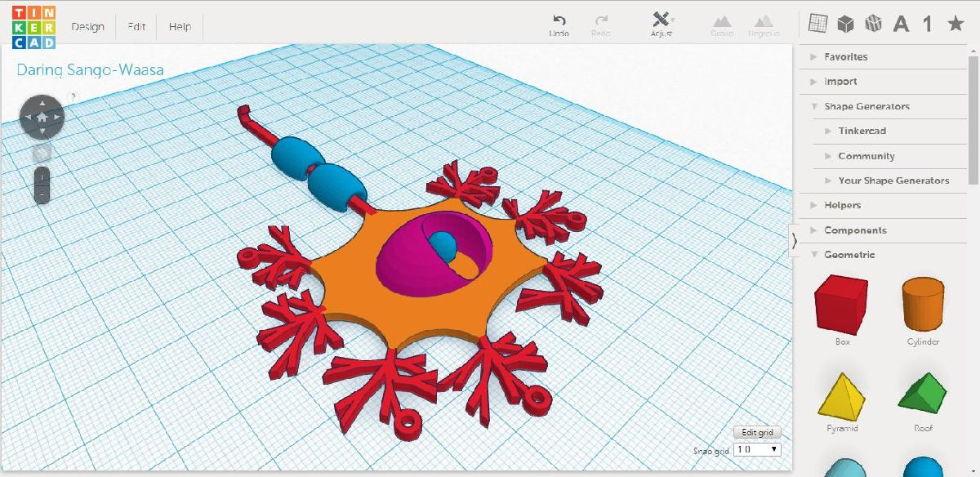Click the Redo arrow
Image resolution: width=980 pixels, height=477 pixels.
click(x=601, y=25)
